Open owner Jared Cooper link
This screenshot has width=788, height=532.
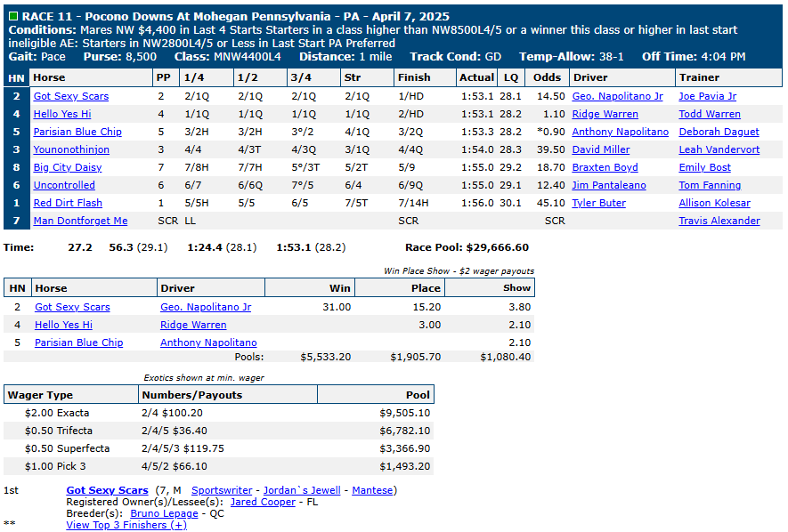tap(263, 502)
